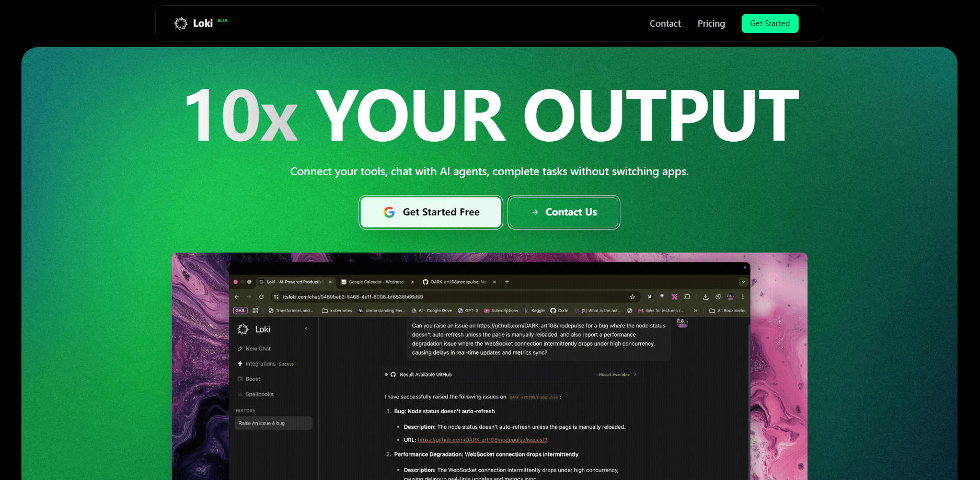Open the GitHub issue URL link
Screen dimensions: 980x480
482,440
